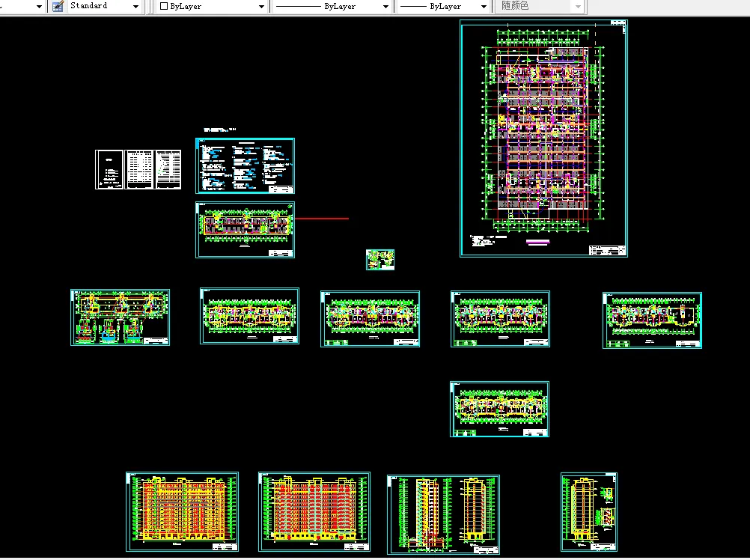Select the section drawing with two towers
This screenshot has width=750, height=560.
coord(443,514)
